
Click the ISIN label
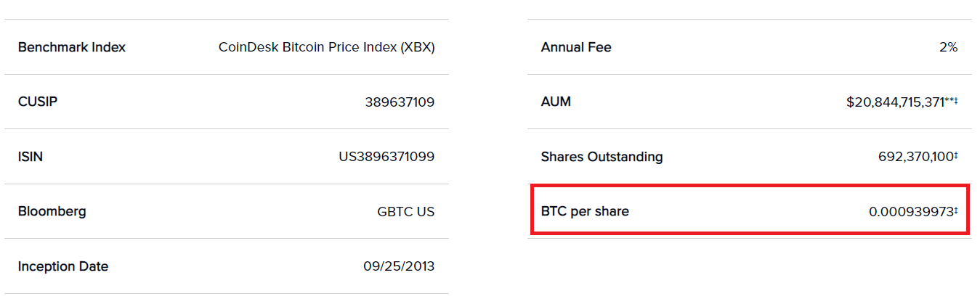pyautogui.click(x=31, y=157)
